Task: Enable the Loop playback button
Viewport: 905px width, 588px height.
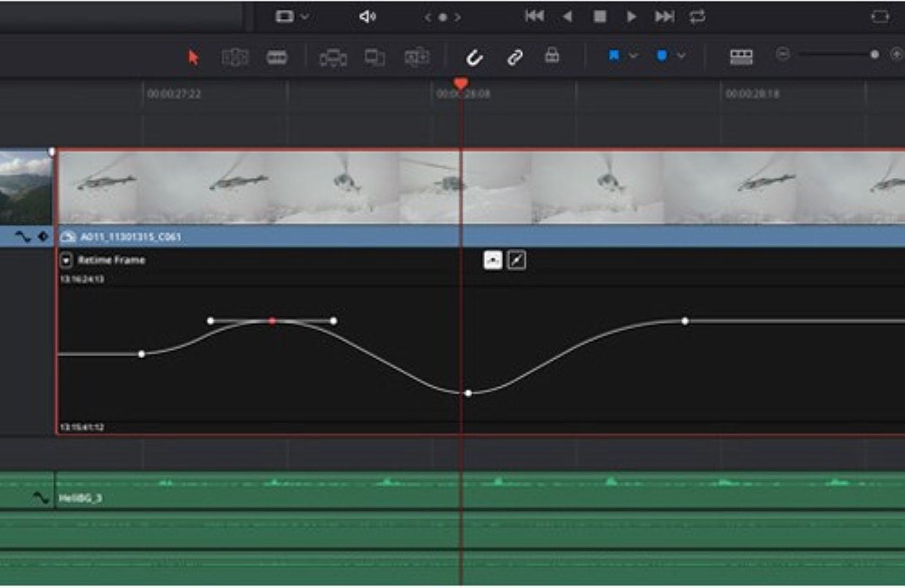Action: [x=697, y=17]
